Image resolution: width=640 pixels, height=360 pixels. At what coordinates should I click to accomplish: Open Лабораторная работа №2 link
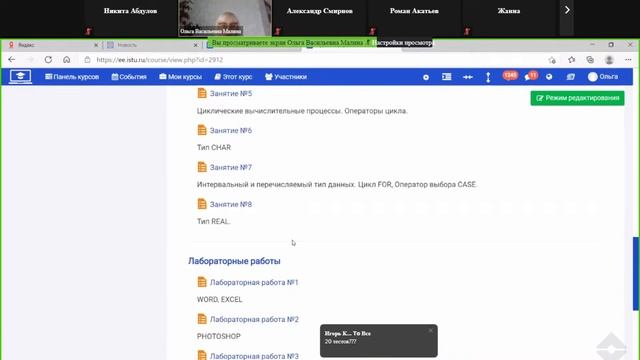[x=254, y=319]
